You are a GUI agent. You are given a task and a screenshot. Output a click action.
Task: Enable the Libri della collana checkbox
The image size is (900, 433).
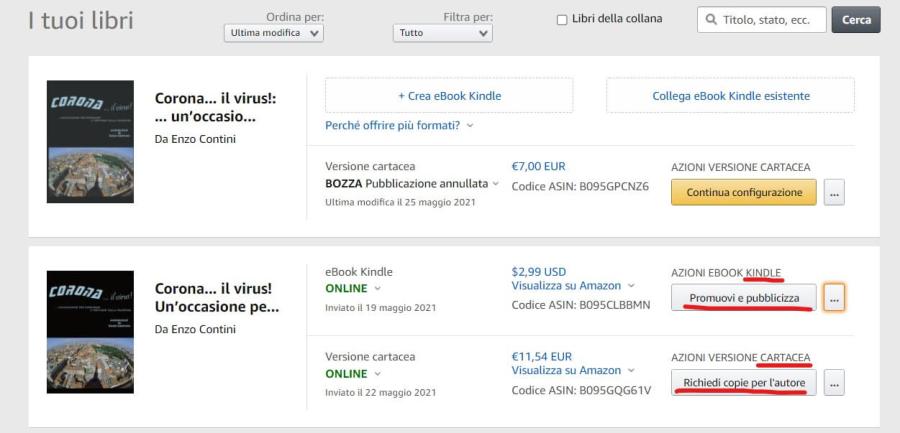(x=562, y=20)
